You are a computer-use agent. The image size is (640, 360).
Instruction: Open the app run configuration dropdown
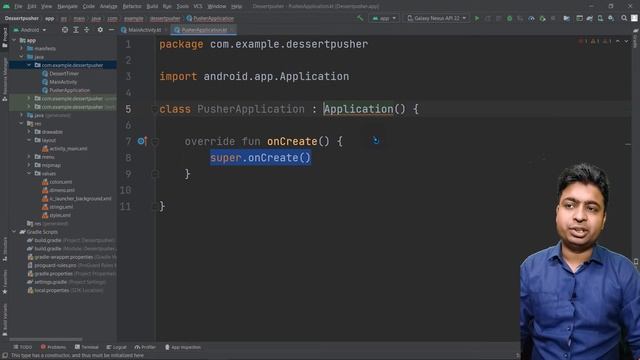point(384,18)
